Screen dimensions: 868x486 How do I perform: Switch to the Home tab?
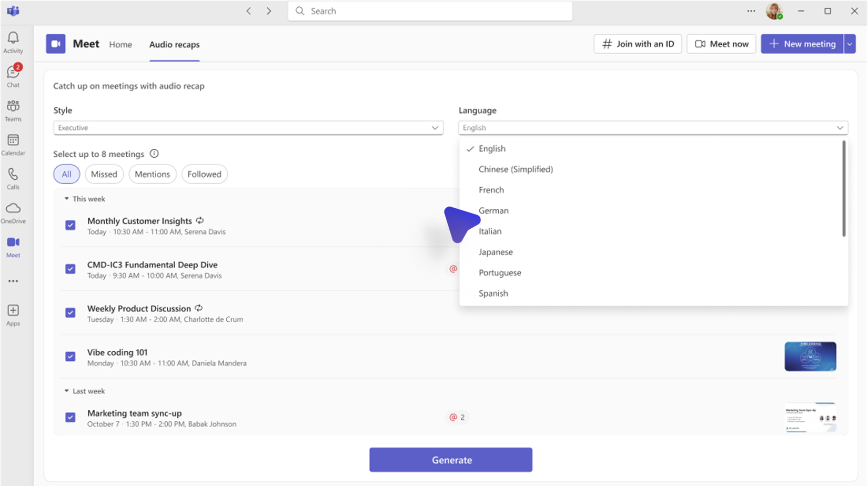coord(120,45)
